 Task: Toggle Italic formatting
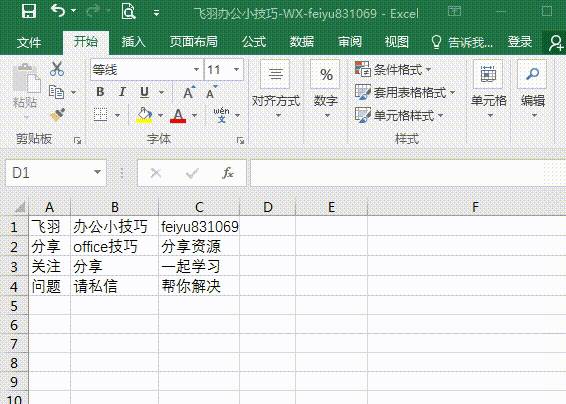click(122, 92)
